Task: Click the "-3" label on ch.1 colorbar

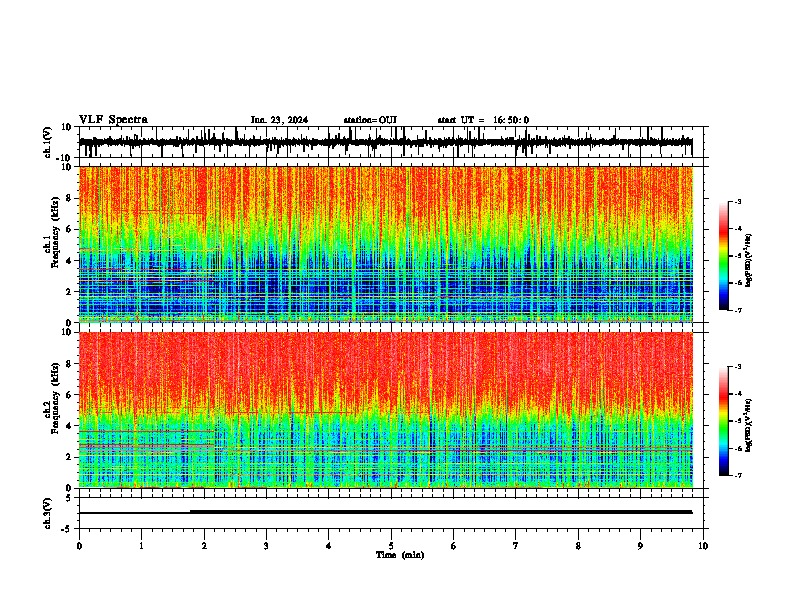Action: point(737,201)
